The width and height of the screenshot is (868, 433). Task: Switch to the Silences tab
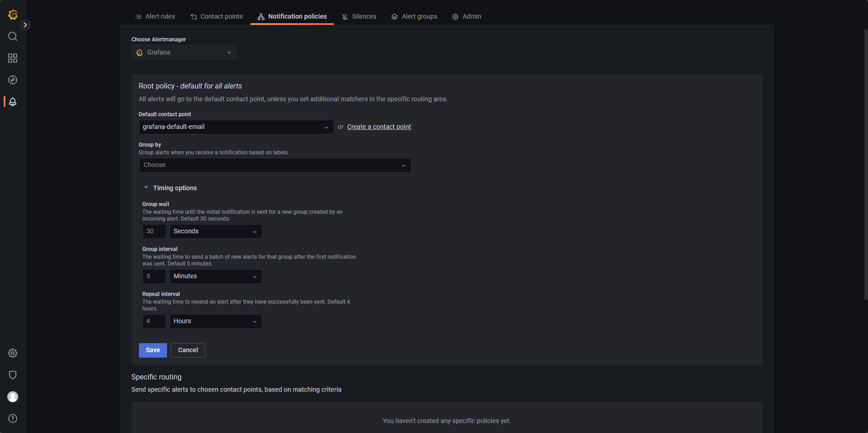(x=359, y=16)
